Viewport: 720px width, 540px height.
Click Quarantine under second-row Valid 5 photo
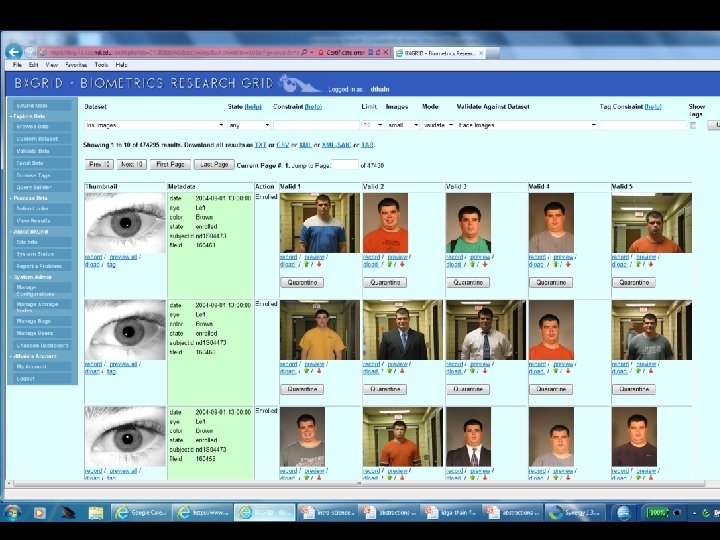(634, 389)
